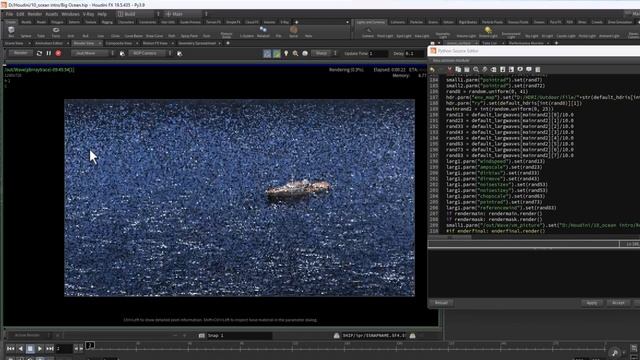Jump to first frame in playbar
The image size is (640, 360).
pyautogui.click(x=11, y=349)
